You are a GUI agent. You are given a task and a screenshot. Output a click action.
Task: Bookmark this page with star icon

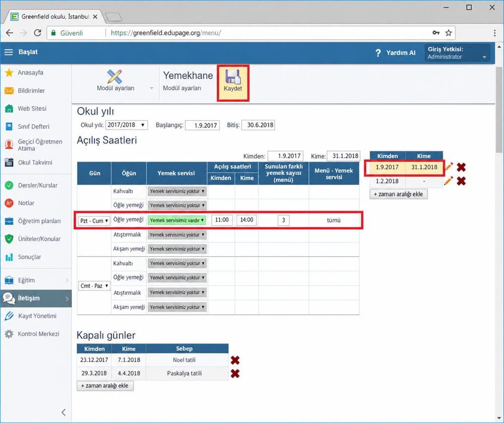pyautogui.click(x=449, y=33)
